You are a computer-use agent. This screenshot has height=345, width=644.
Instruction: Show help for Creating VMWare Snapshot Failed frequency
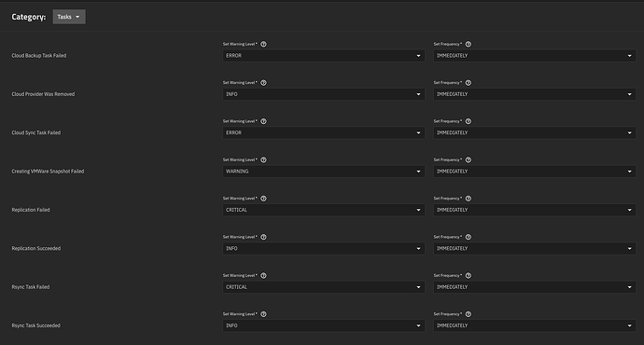469,160
